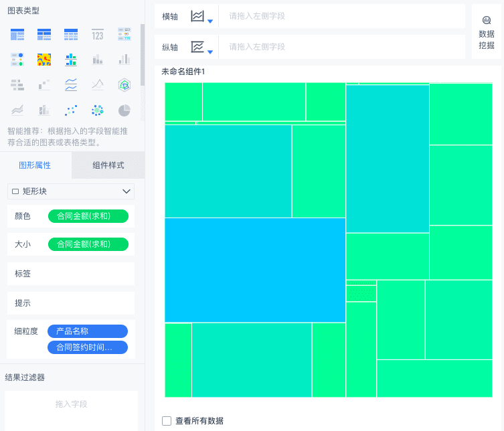Expand the 矩形块 shape dropdown
504x431 pixels.
71,191
